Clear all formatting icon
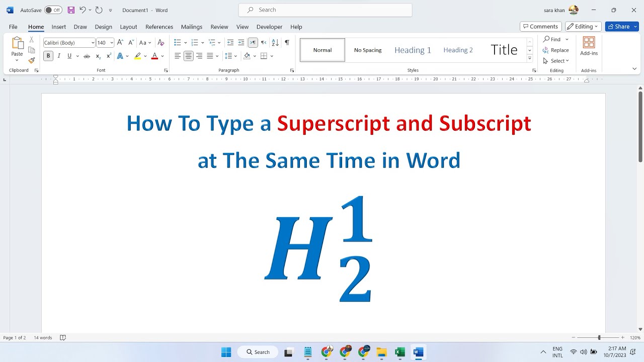The width and height of the screenshot is (644, 362). [x=161, y=43]
